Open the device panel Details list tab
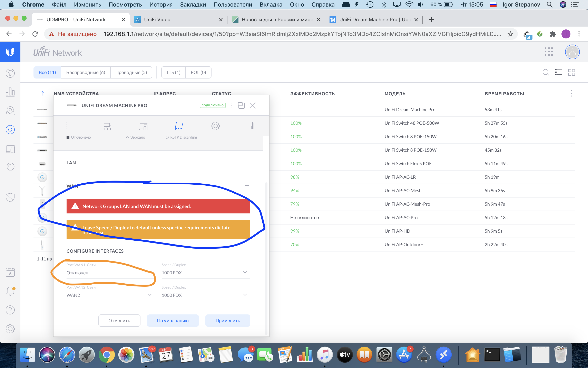 pyautogui.click(x=70, y=126)
